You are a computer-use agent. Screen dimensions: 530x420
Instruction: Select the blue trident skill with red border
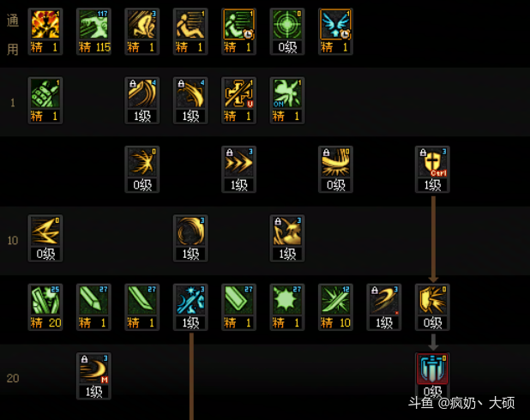pos(432,369)
